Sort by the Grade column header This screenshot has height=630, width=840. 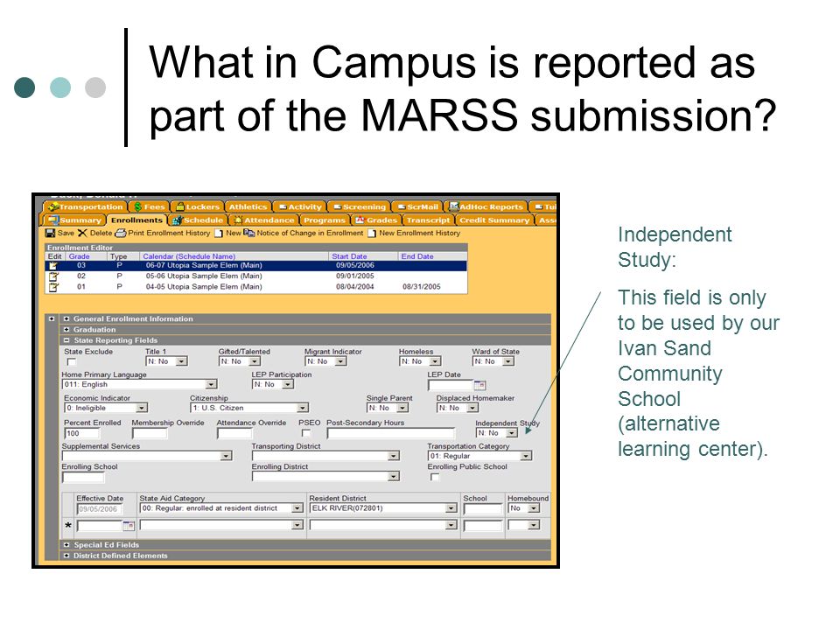(80, 256)
